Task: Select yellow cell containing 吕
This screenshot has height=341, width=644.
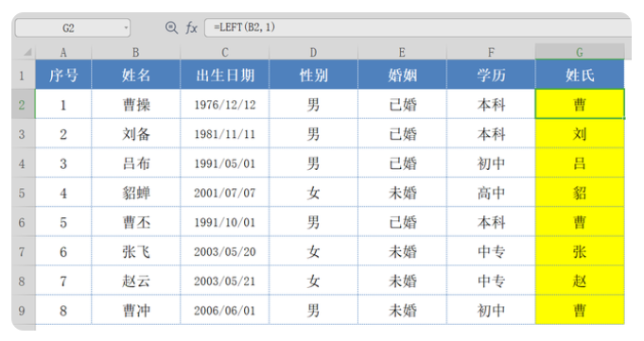Action: tap(580, 163)
